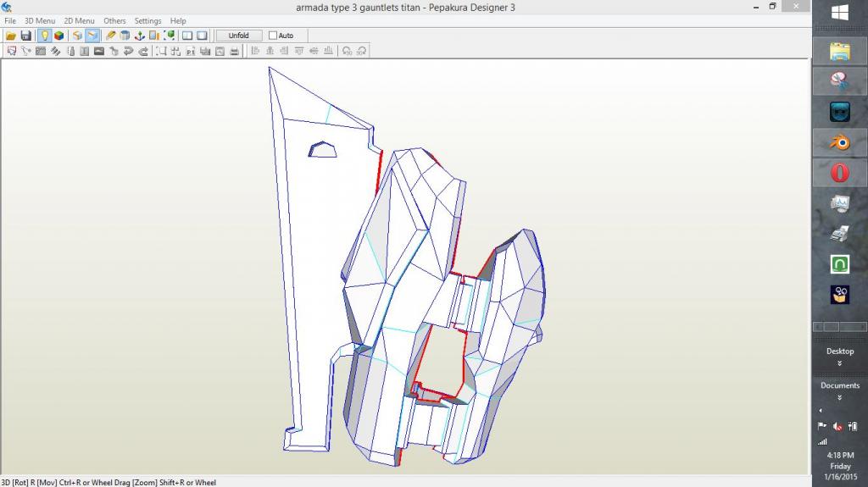Select the pencil specify-open-edges tool
The image size is (868, 487).
coord(111,36)
